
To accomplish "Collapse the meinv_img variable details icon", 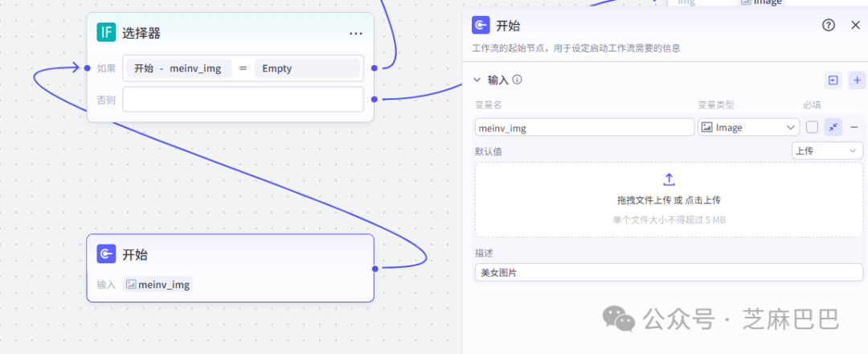I will (833, 127).
